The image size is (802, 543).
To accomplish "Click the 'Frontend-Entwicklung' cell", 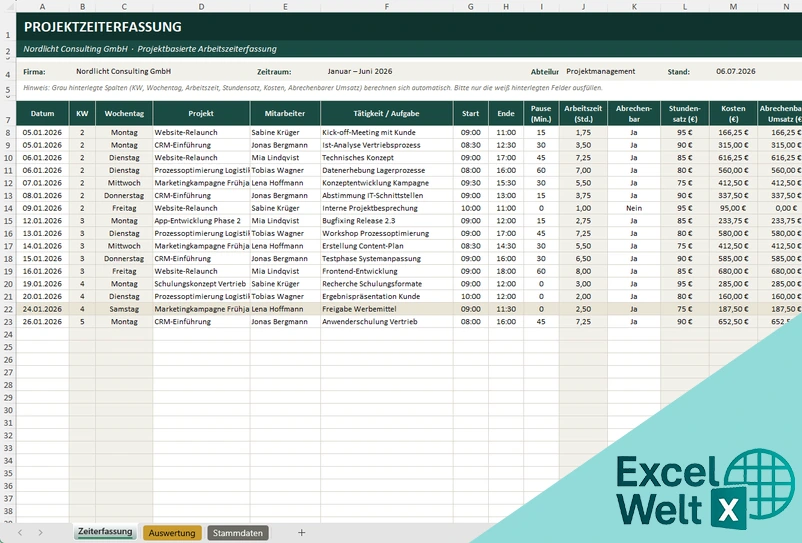I will point(387,271).
